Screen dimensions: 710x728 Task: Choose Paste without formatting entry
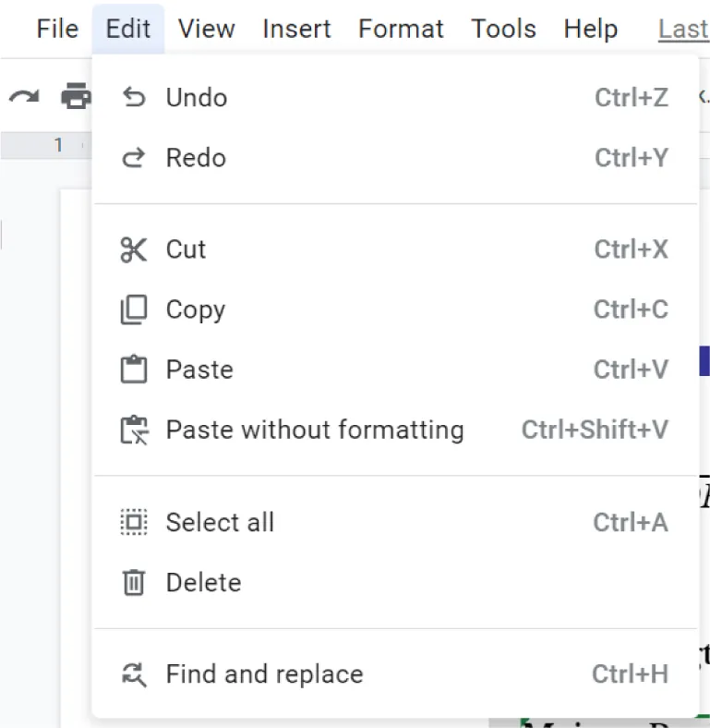[x=314, y=431]
